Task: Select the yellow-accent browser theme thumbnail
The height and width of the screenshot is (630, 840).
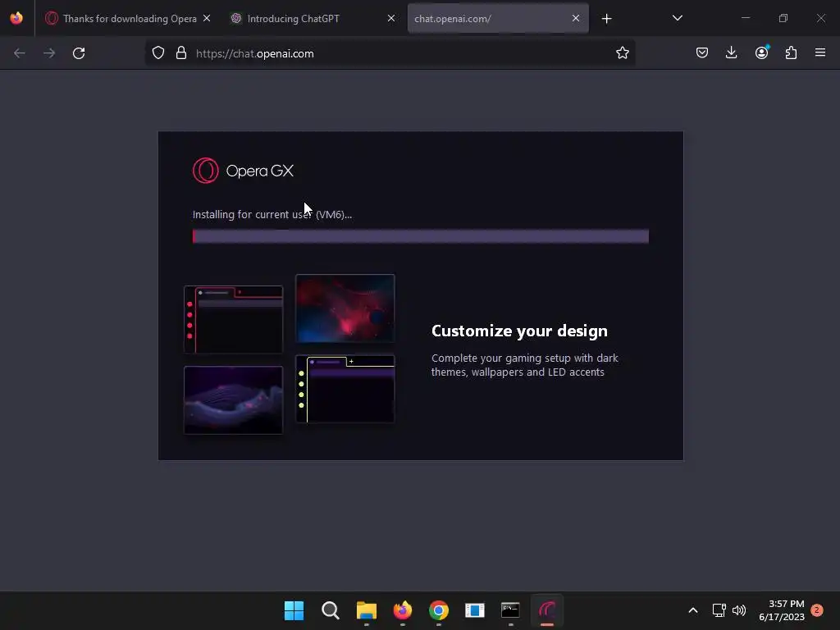Action: click(x=345, y=389)
